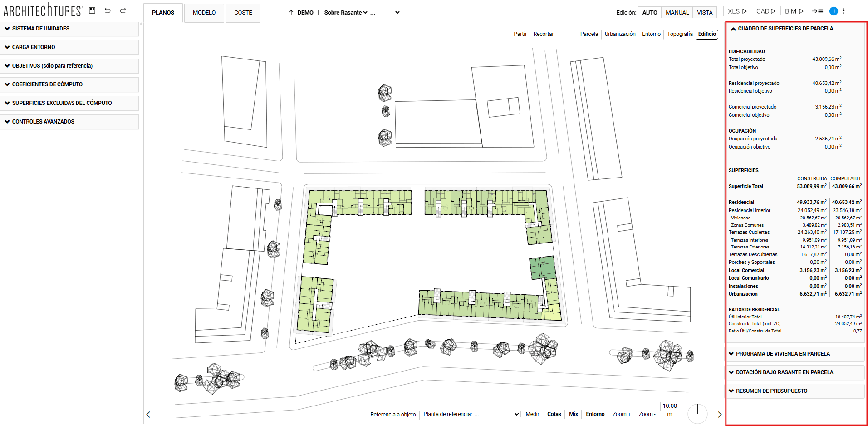The width and height of the screenshot is (868, 426).
Task: Click the Recortar editing button
Action: coord(543,34)
